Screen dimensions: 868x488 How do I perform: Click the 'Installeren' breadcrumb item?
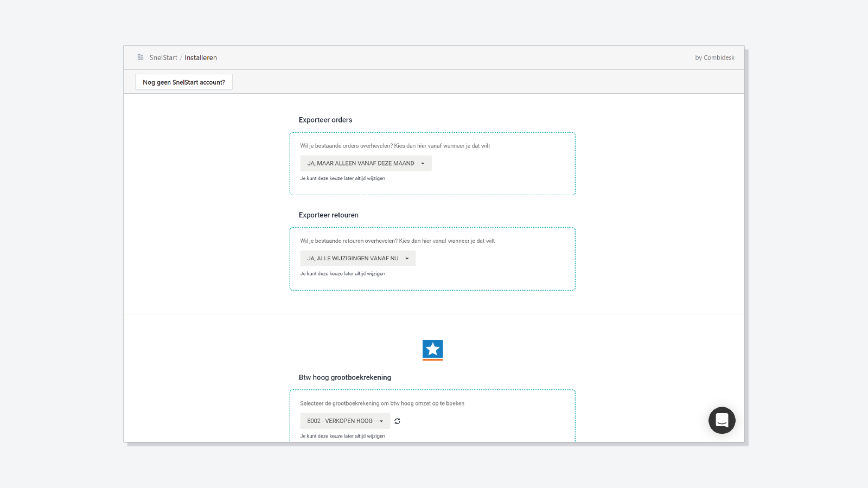pos(201,57)
